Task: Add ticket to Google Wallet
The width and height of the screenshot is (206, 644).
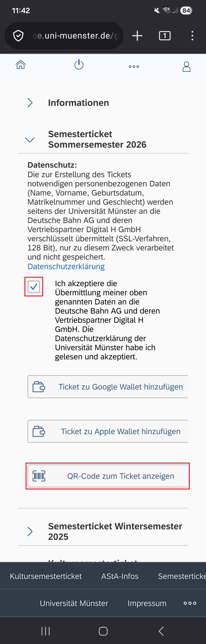Action: coord(107,387)
